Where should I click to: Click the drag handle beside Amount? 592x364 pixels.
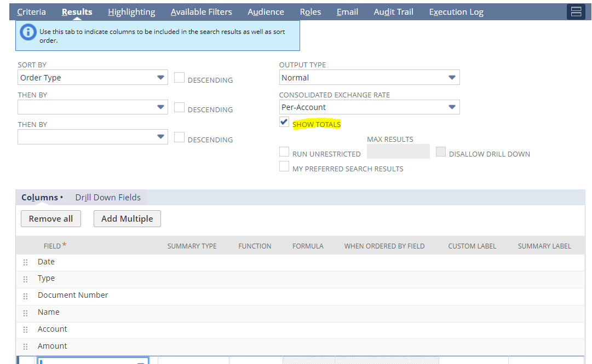25,346
